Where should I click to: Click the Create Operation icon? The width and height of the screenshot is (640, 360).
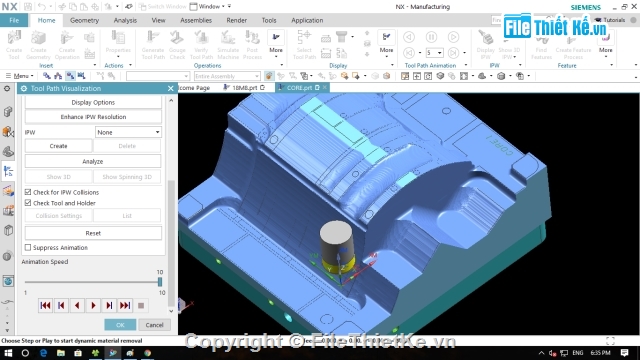(67, 45)
